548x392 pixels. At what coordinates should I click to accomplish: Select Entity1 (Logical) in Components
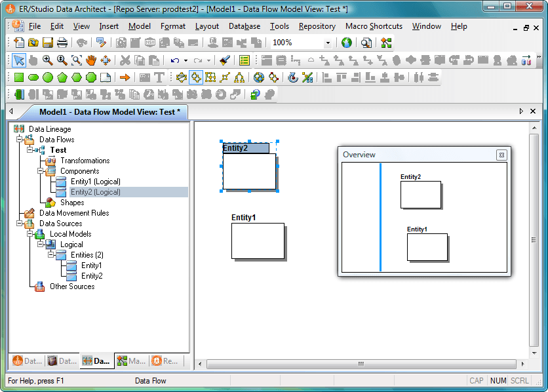pos(96,182)
